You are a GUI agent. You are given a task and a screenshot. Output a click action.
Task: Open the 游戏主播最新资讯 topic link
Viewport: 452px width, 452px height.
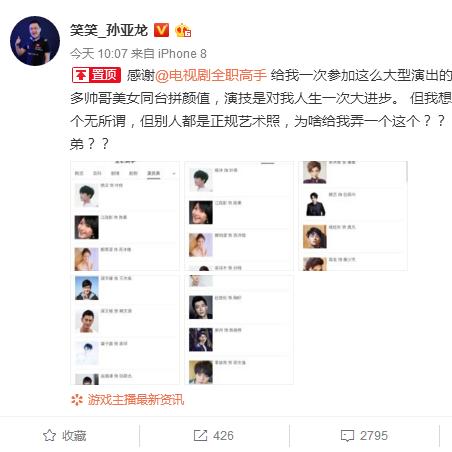[136, 399]
